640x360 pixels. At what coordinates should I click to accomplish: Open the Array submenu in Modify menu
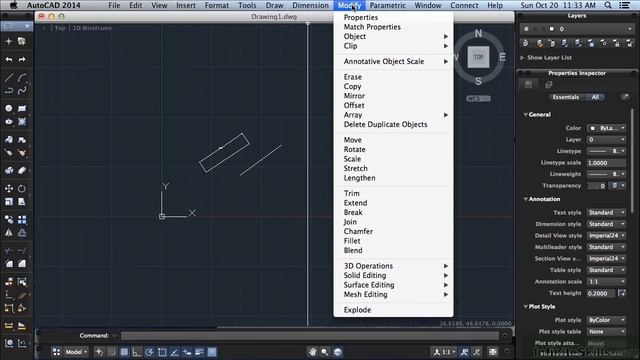coord(393,115)
